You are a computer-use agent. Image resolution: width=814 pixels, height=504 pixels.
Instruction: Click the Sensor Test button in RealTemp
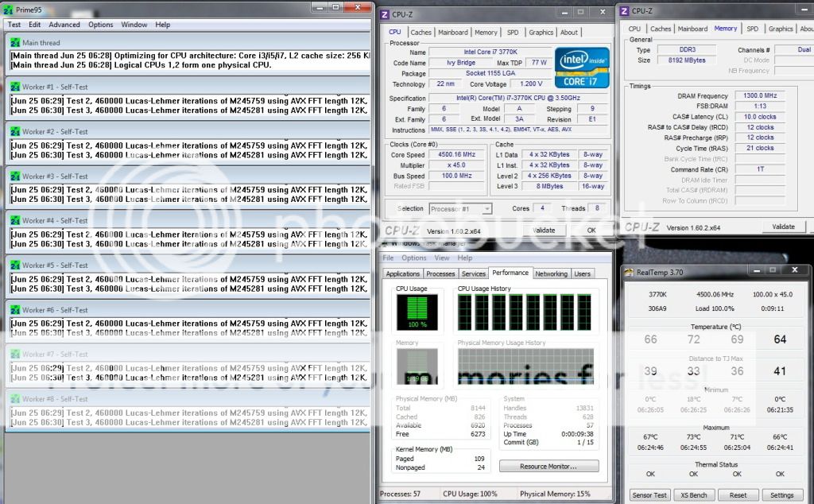tap(649, 495)
